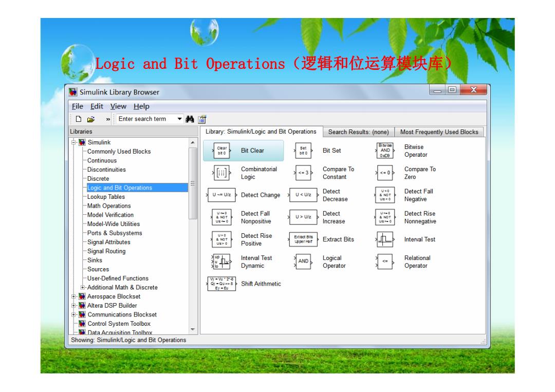
Task: Select User-Defined Functions in the tree
Action: 118,278
